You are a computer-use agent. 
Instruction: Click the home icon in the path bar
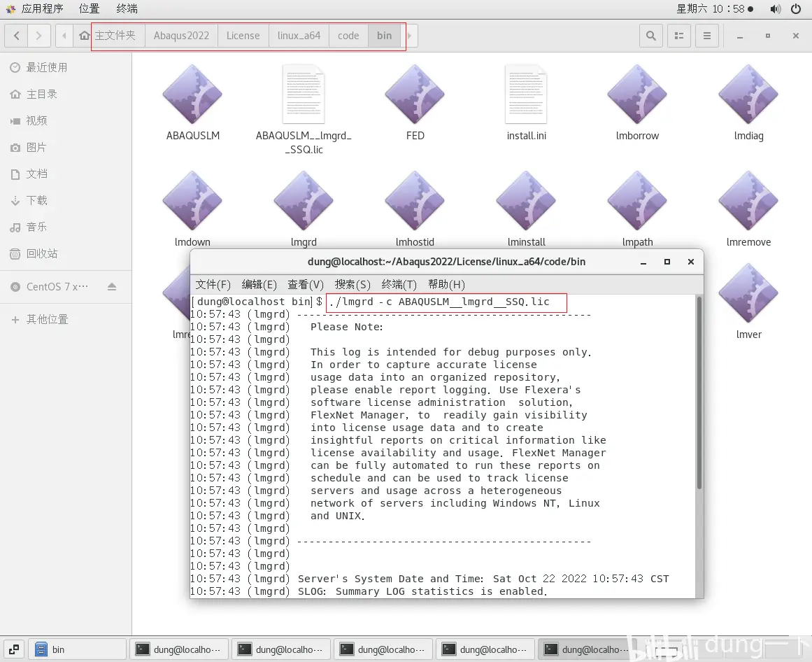click(84, 36)
